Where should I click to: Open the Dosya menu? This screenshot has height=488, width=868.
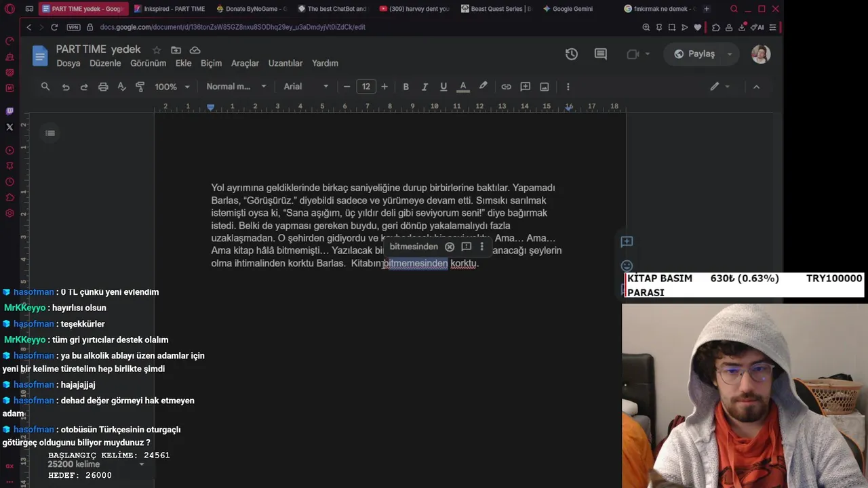tap(68, 63)
